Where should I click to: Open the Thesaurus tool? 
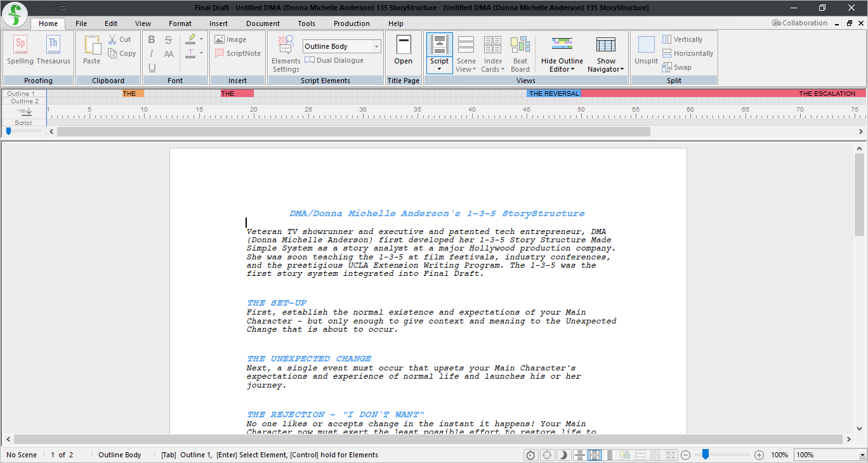tap(53, 51)
